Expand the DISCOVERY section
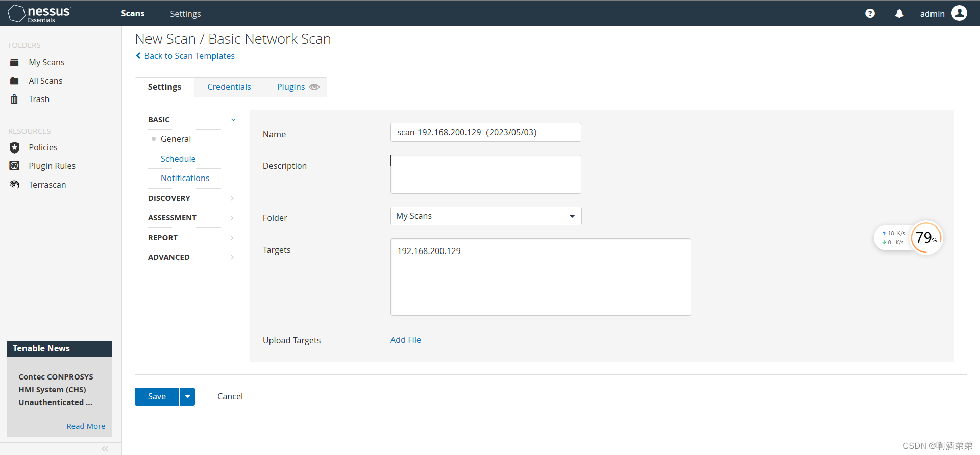 click(x=192, y=198)
